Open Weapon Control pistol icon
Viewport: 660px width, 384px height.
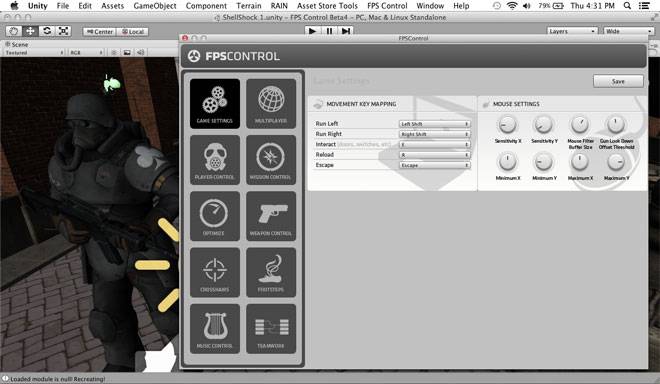pyautogui.click(x=271, y=216)
